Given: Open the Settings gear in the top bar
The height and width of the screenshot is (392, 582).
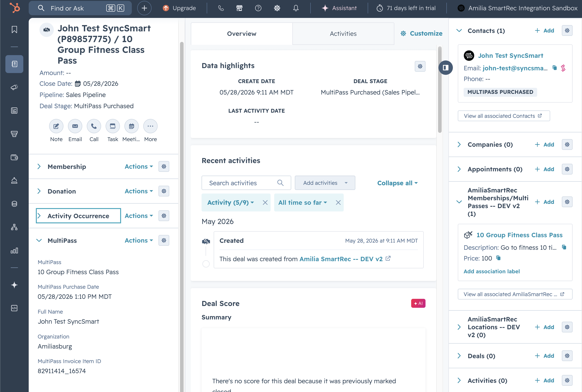Looking at the screenshot, I should tap(277, 8).
